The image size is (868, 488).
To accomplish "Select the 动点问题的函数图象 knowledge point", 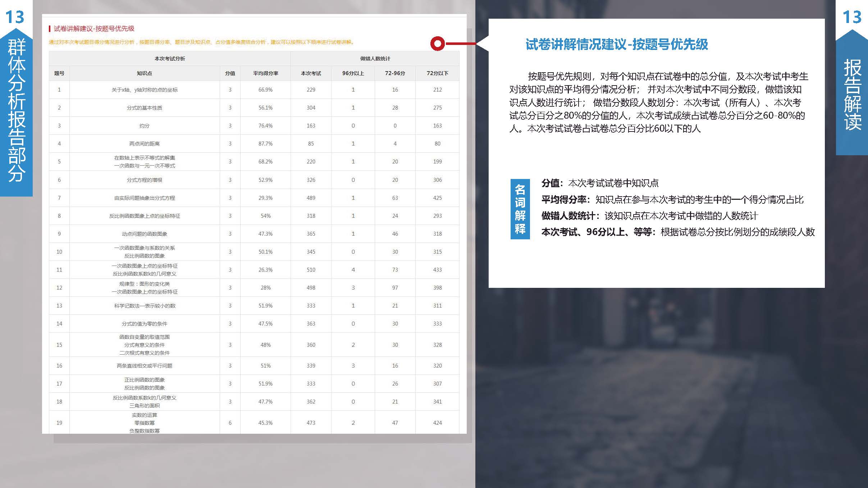I will click(x=144, y=234).
